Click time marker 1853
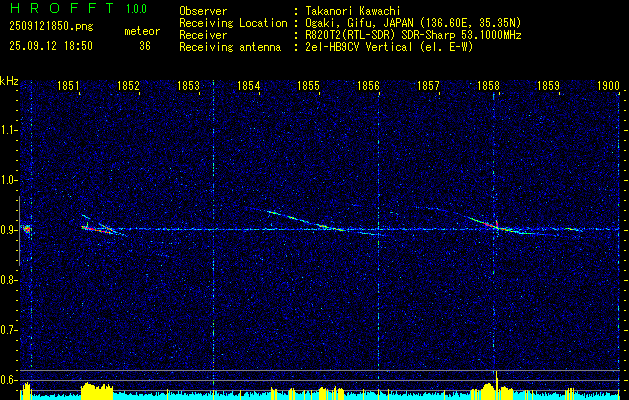 (x=188, y=86)
